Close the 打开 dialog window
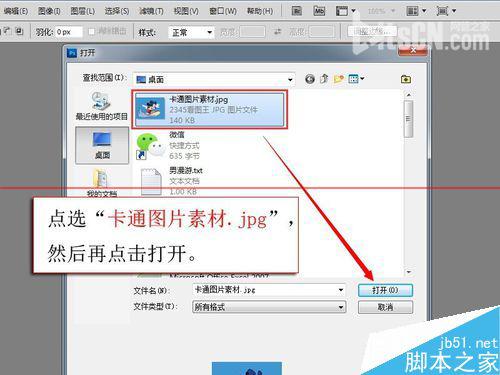The image size is (500, 375). coord(413,50)
